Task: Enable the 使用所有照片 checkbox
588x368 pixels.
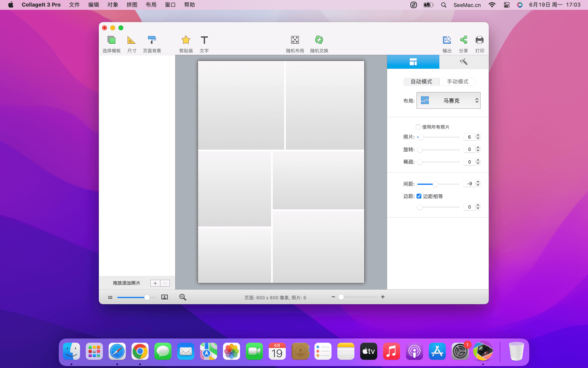Action: (x=418, y=127)
